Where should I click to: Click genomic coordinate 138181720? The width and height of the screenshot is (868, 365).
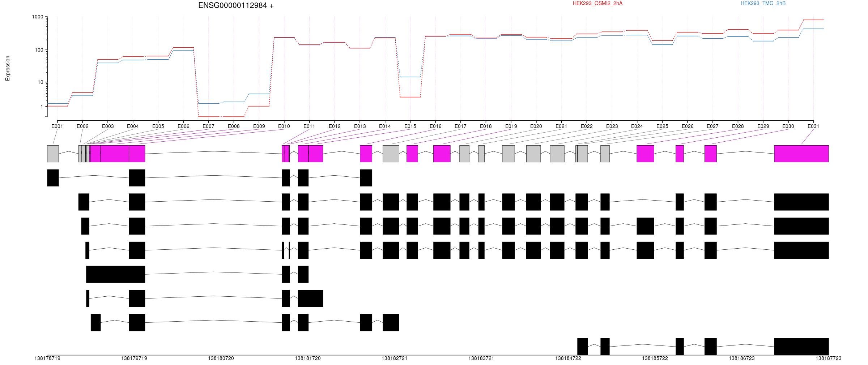308,358
